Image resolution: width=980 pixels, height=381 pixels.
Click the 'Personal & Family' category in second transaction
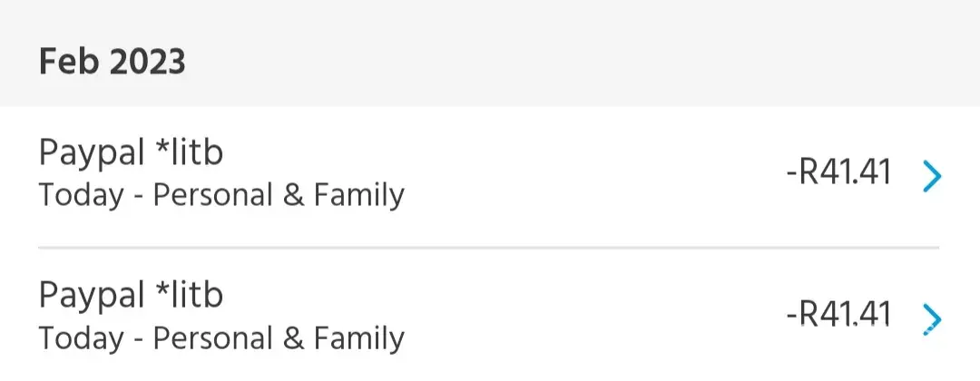[279, 337]
